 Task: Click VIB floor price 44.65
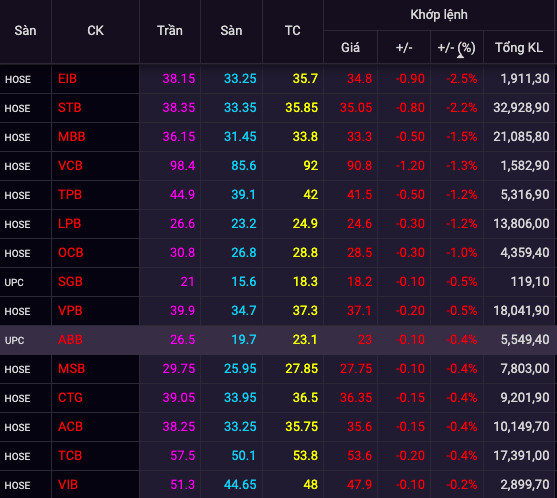[x=240, y=485]
